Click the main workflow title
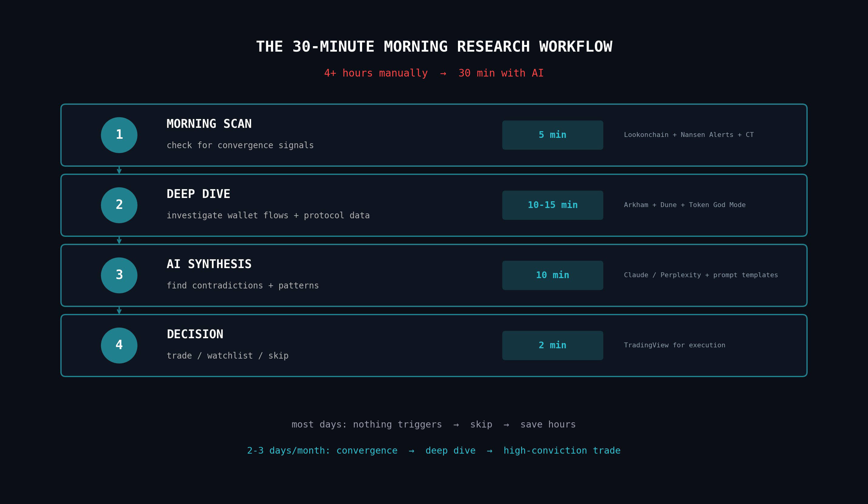 pos(434,47)
